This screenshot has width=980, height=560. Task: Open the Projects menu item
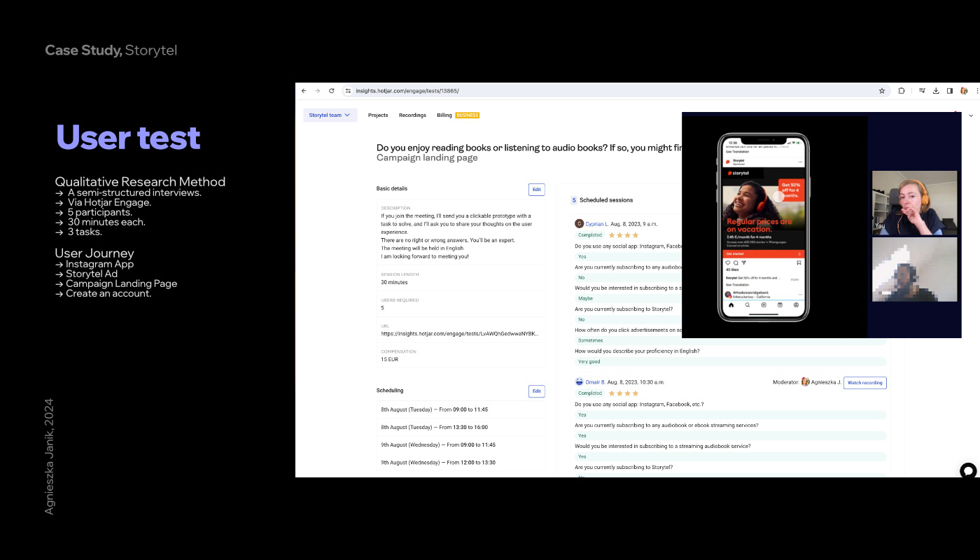(378, 115)
